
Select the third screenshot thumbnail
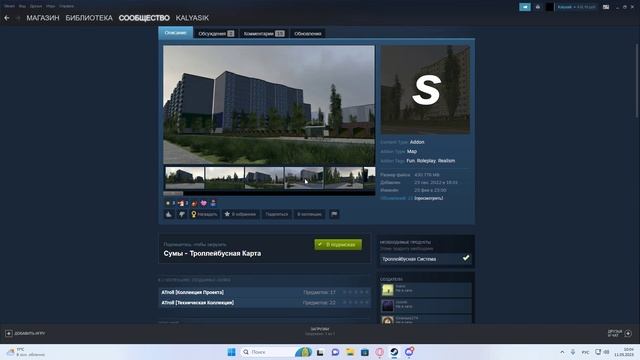point(264,178)
